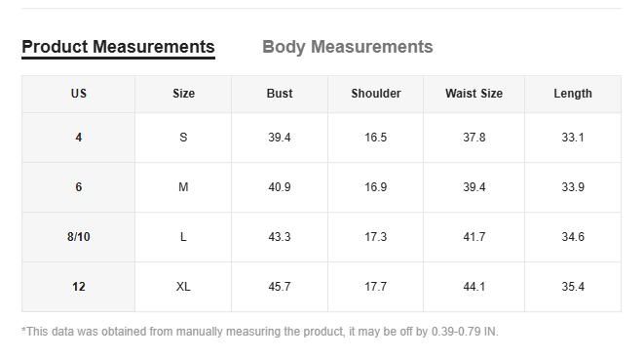The width and height of the screenshot is (644, 358).
Task: Click the Size column header
Action: (x=183, y=94)
